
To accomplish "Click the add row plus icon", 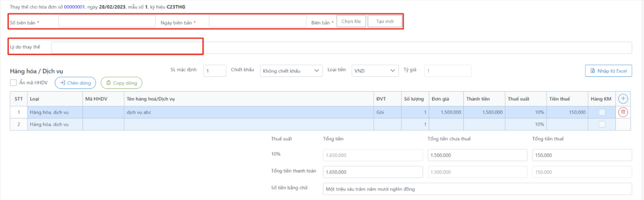I will pos(623,99).
